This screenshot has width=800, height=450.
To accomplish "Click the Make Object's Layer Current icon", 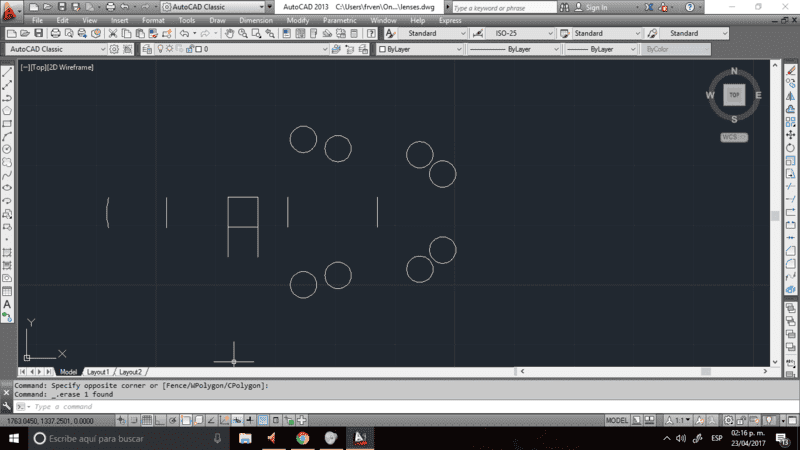I will (336, 49).
